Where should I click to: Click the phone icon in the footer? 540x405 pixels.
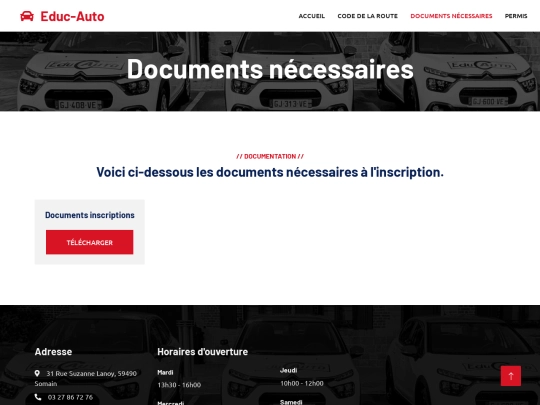pyautogui.click(x=38, y=397)
